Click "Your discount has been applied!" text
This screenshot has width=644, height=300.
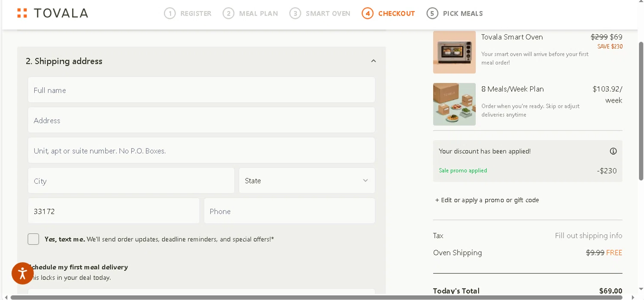click(485, 151)
